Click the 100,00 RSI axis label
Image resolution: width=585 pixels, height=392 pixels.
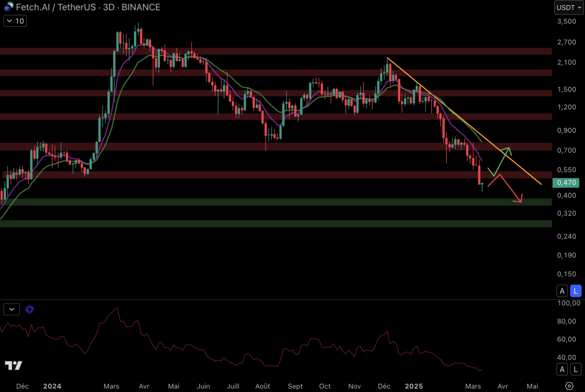(569, 303)
